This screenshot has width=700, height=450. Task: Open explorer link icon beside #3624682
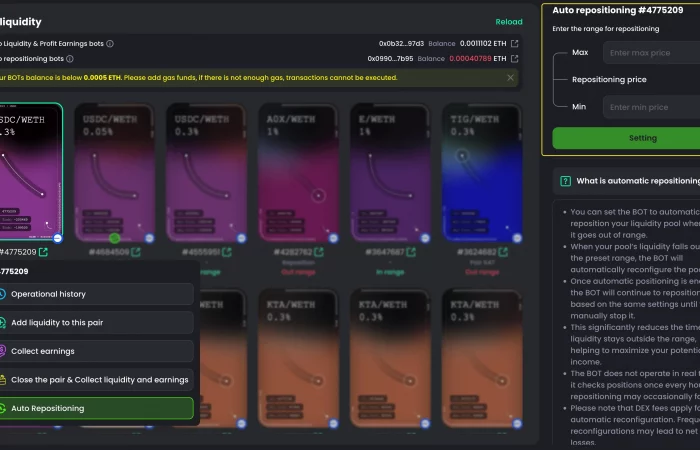[503, 252]
